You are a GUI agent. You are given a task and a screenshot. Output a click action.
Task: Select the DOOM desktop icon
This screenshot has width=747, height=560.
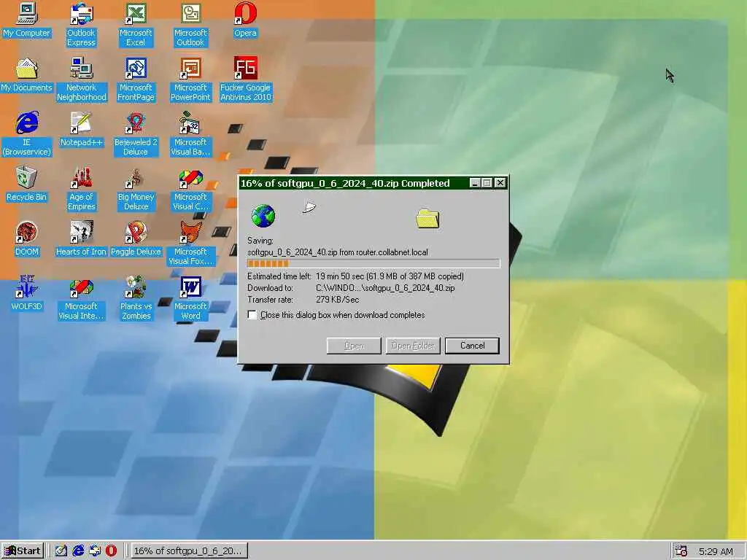(x=27, y=239)
